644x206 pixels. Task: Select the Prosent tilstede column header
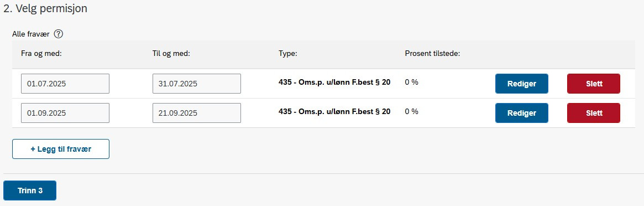tap(432, 54)
